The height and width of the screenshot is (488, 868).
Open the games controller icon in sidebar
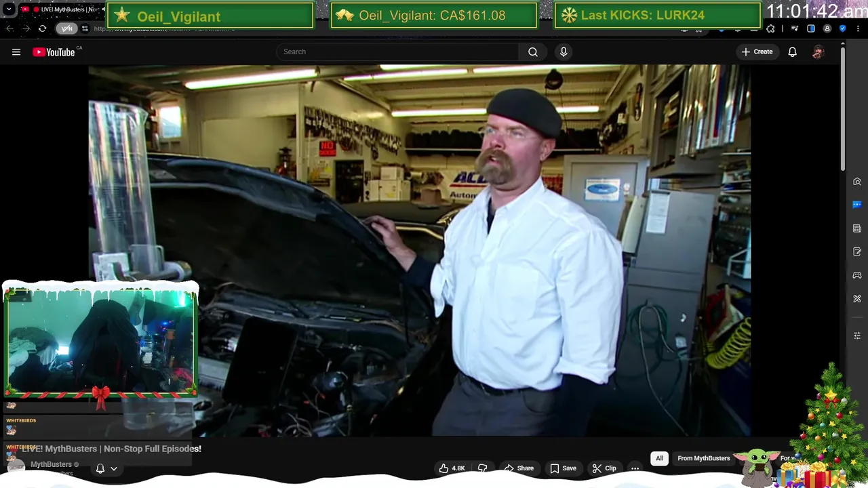857,275
